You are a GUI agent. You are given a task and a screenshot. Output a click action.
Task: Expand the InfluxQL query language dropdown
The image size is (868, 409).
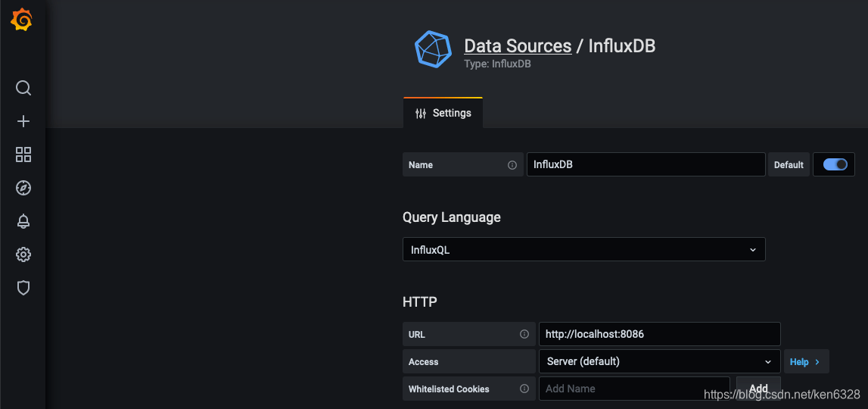(x=583, y=249)
